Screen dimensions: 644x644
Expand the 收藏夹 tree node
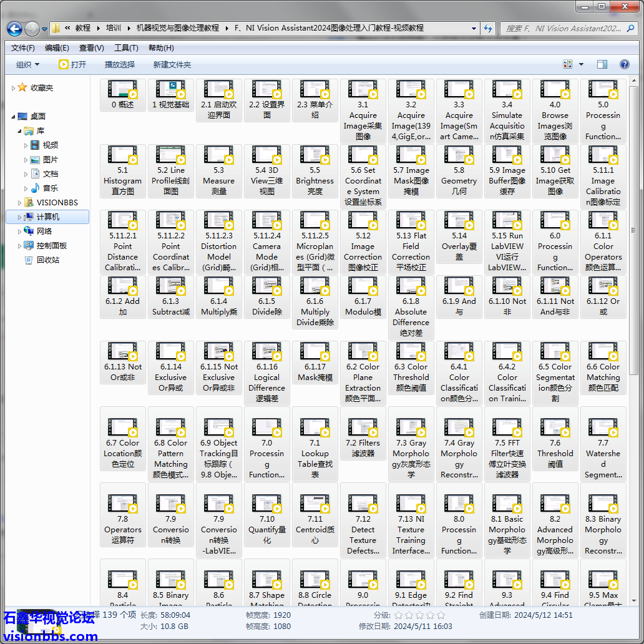(13, 88)
